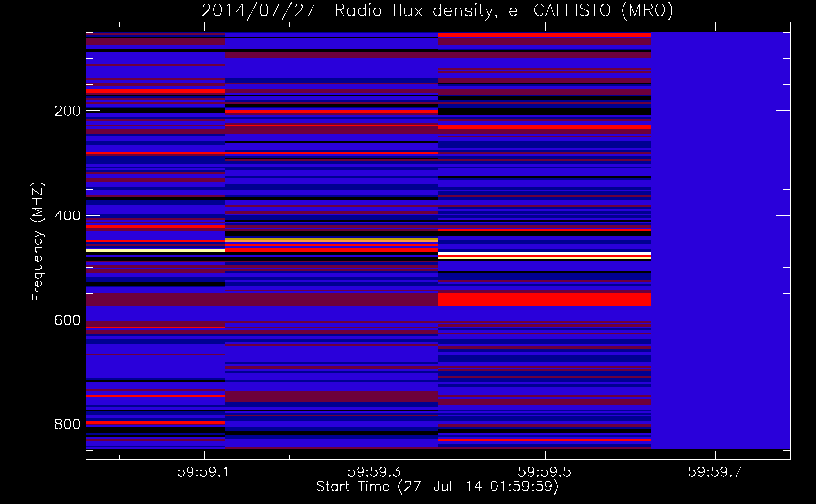
Task: Click the 59:59.5 time tick label
Action: [x=545, y=472]
